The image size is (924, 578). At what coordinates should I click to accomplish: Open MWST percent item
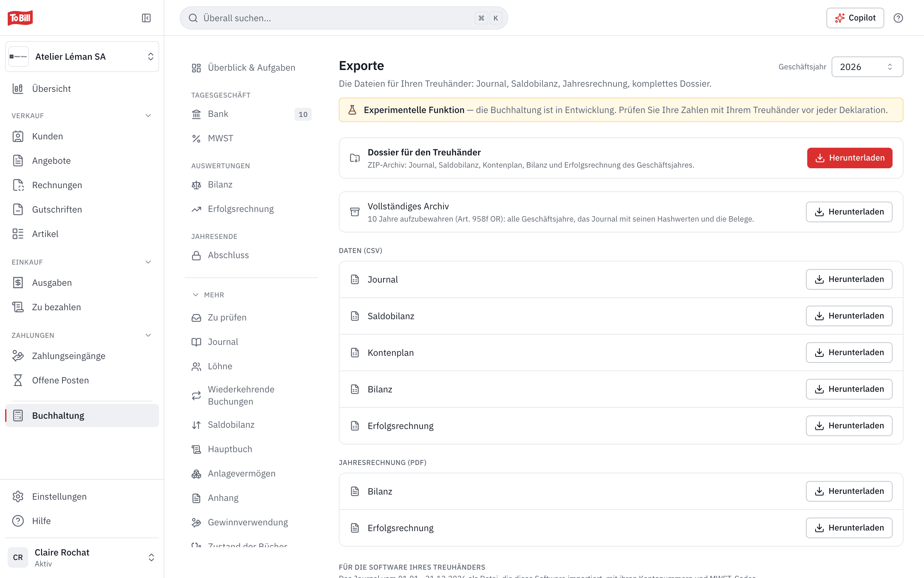coord(252,138)
